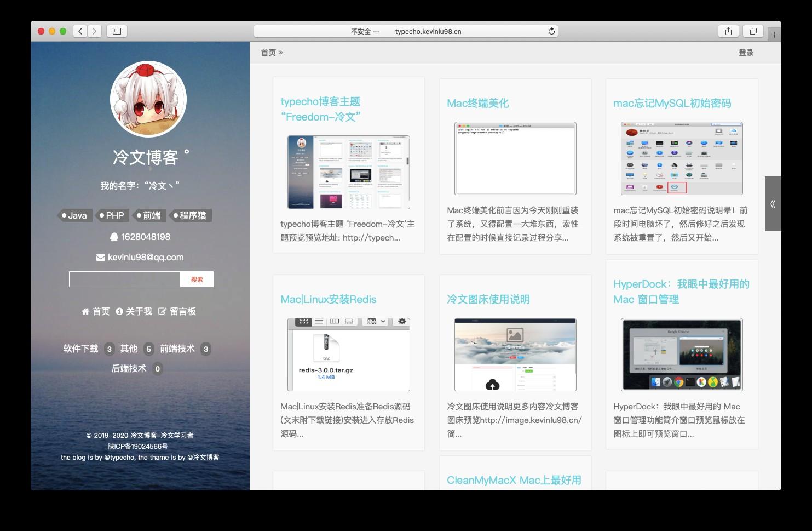812x531 pixels.
Task: Go forward with Safari's forward arrow
Action: [x=94, y=31]
